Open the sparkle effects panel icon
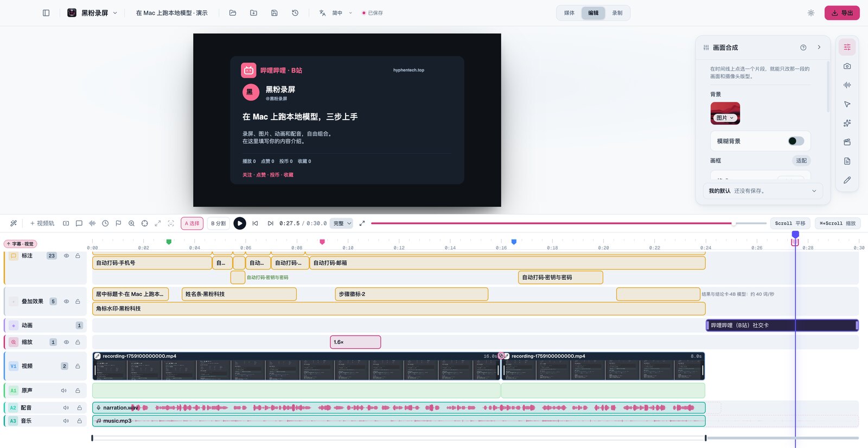The width and height of the screenshot is (868, 448). click(847, 123)
